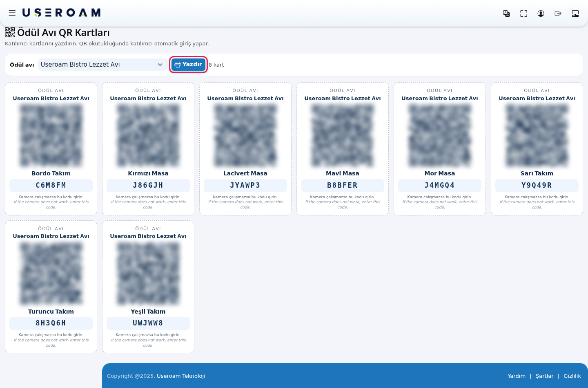Click the Useroam logo

pos(61,13)
